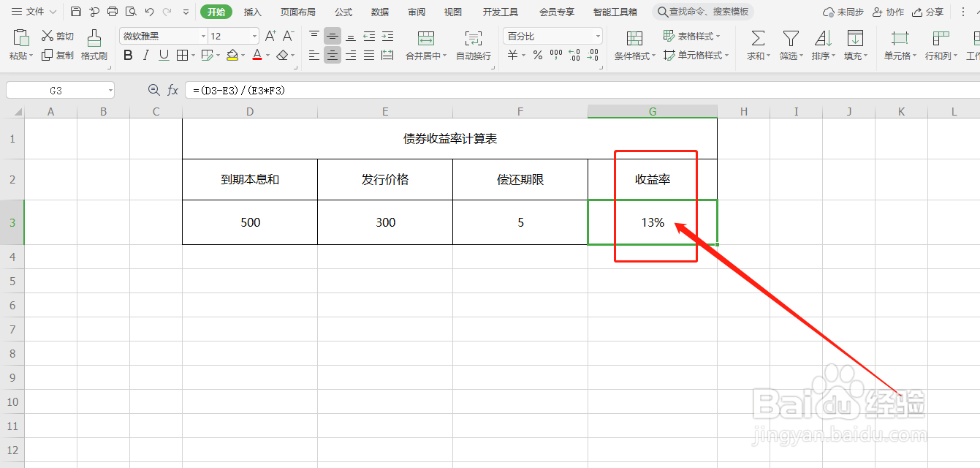The width and height of the screenshot is (980, 468).
Task: Apply bold formatting with the B icon
Action: point(128,55)
